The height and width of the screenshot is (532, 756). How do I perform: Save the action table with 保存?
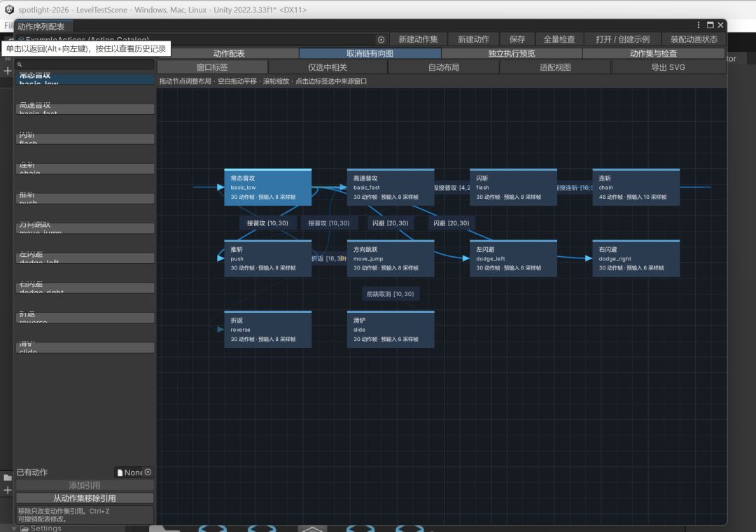[x=517, y=40]
